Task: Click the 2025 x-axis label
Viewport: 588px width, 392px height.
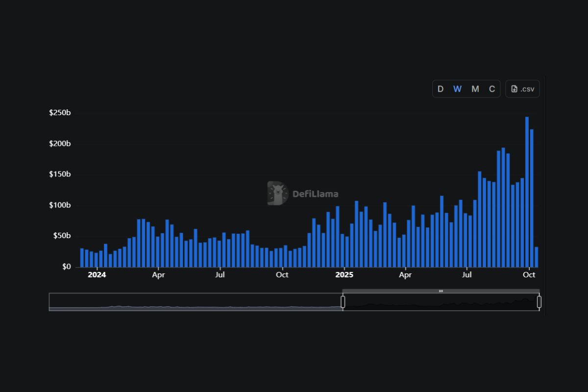Action: 344,275
